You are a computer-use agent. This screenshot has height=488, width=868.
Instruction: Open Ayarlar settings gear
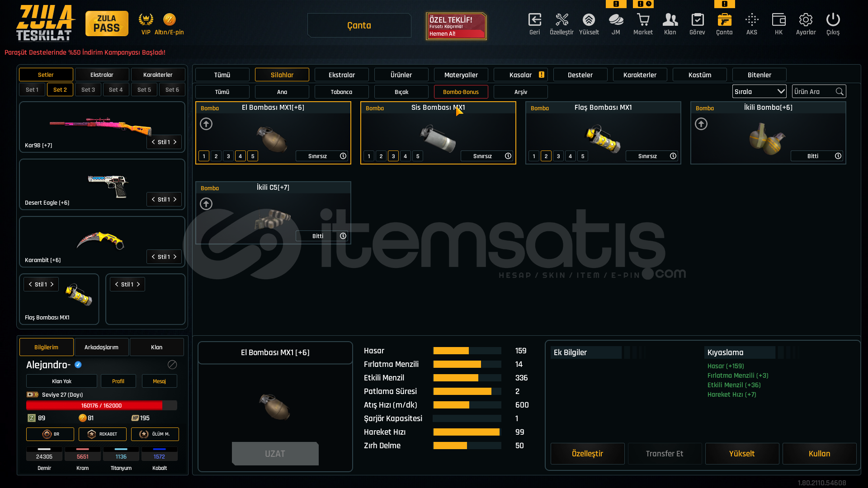806,20
